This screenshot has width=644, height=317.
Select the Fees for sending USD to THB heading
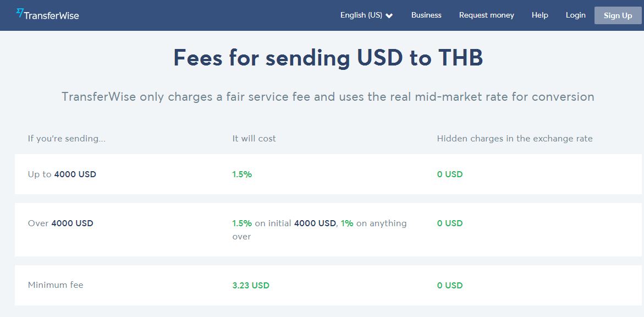click(328, 58)
